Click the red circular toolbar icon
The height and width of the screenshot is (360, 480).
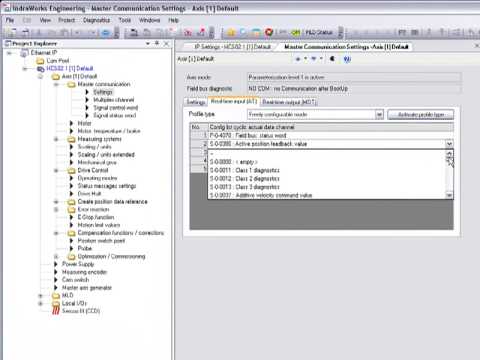[x=269, y=32]
